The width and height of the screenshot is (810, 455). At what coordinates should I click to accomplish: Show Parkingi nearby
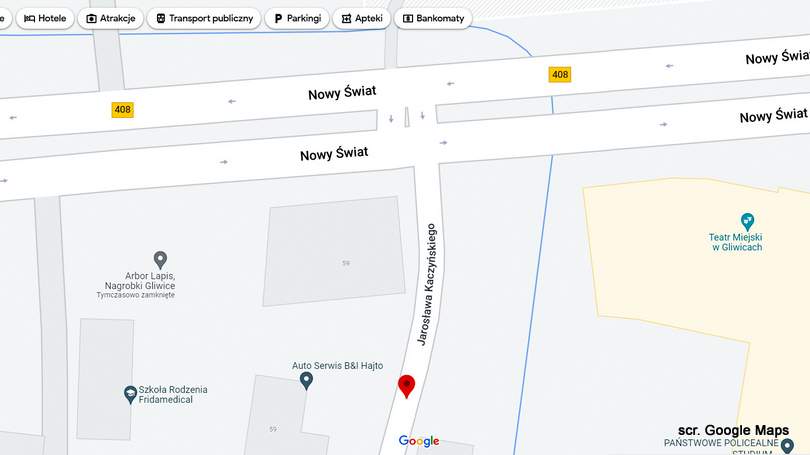pyautogui.click(x=297, y=18)
